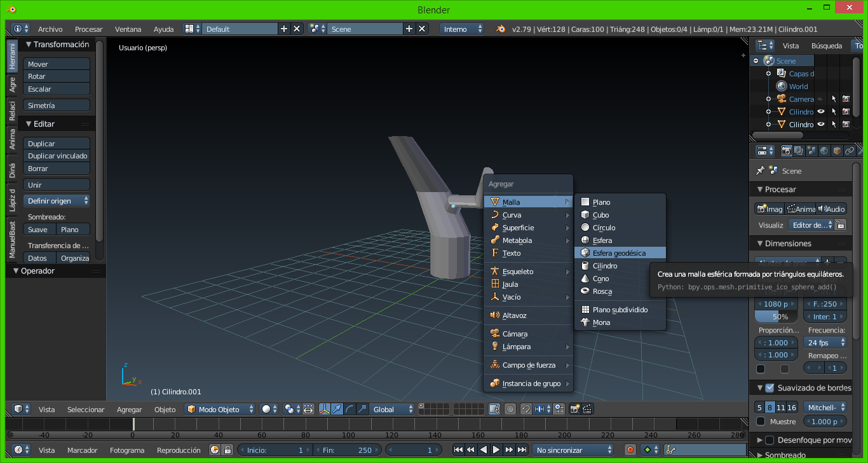Click the translate manipulator arrow icon
This screenshot has width=868, height=463.
(337, 409)
